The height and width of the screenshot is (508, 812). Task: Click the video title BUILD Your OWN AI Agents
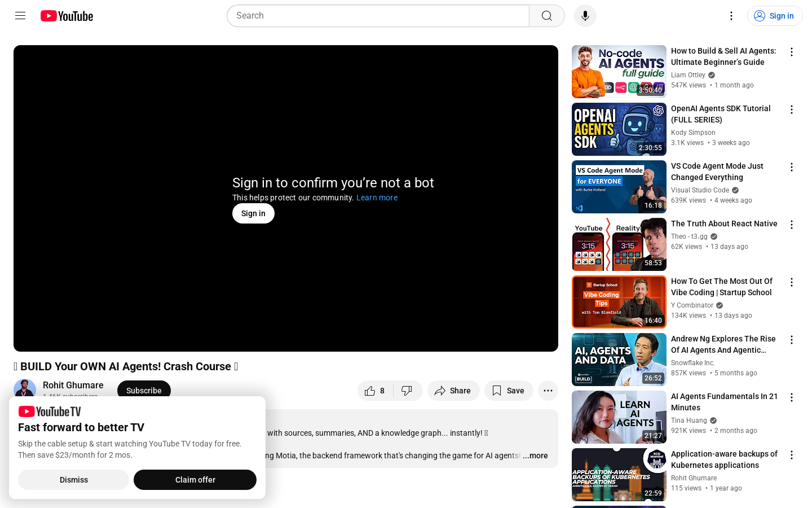coord(126,366)
